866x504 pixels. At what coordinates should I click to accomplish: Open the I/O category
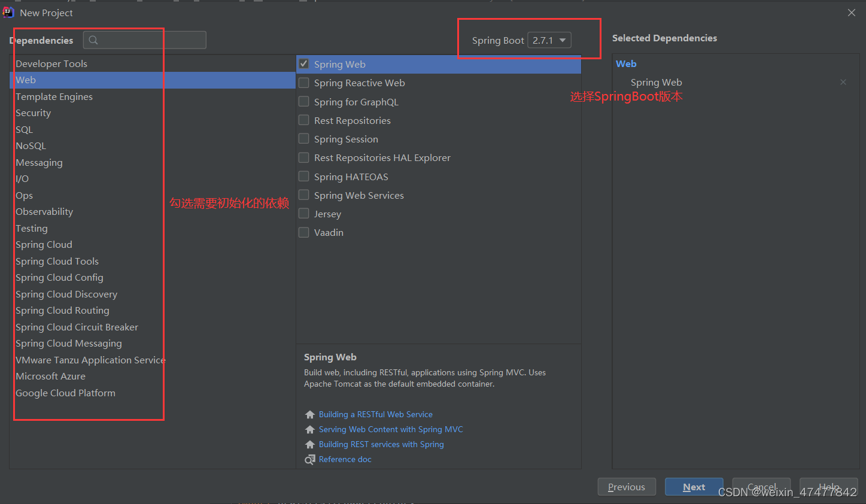pos(153,179)
